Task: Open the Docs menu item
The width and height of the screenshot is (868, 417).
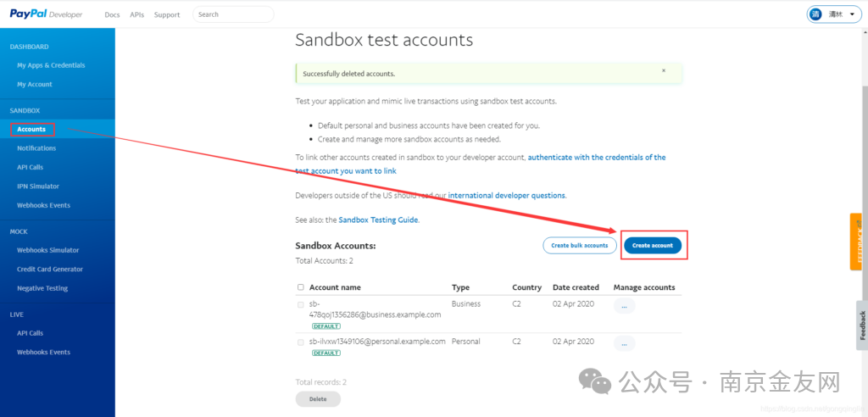Action: pyautogui.click(x=112, y=14)
